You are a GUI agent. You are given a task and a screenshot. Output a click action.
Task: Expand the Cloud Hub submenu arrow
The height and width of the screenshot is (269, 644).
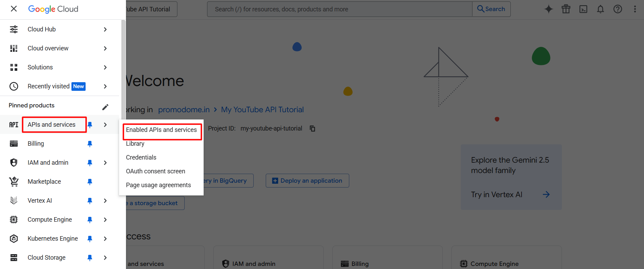[105, 29]
